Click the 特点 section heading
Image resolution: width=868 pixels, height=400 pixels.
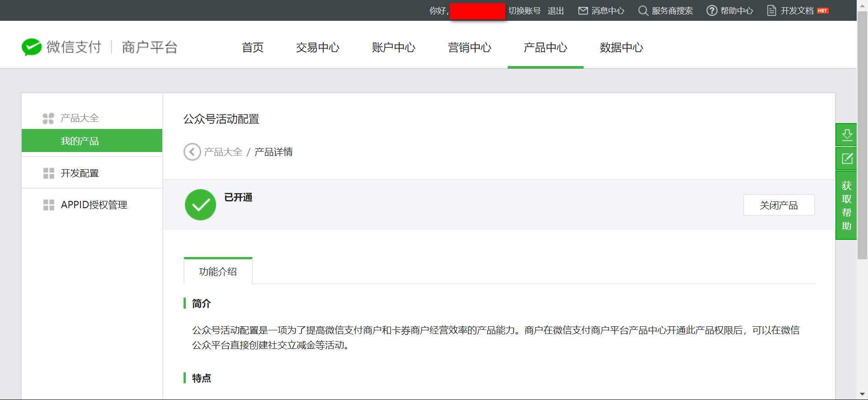pyautogui.click(x=201, y=378)
